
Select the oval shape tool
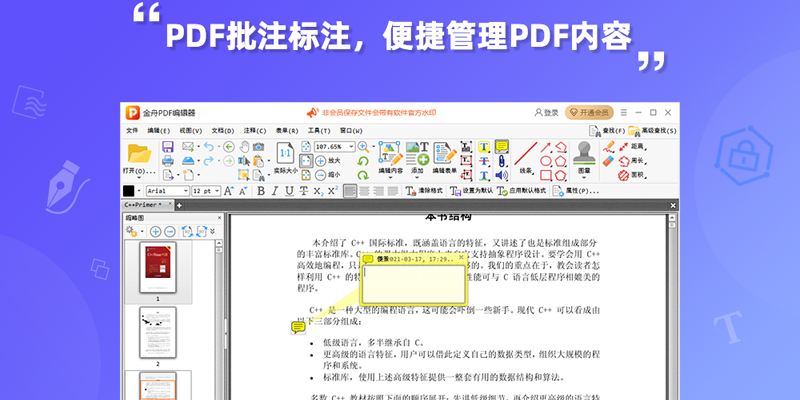[546, 161]
